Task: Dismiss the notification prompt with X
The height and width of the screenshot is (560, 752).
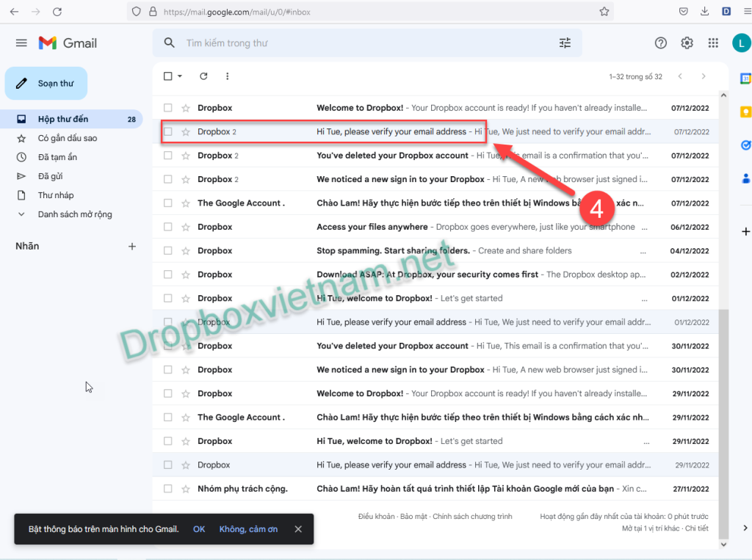Action: (298, 529)
